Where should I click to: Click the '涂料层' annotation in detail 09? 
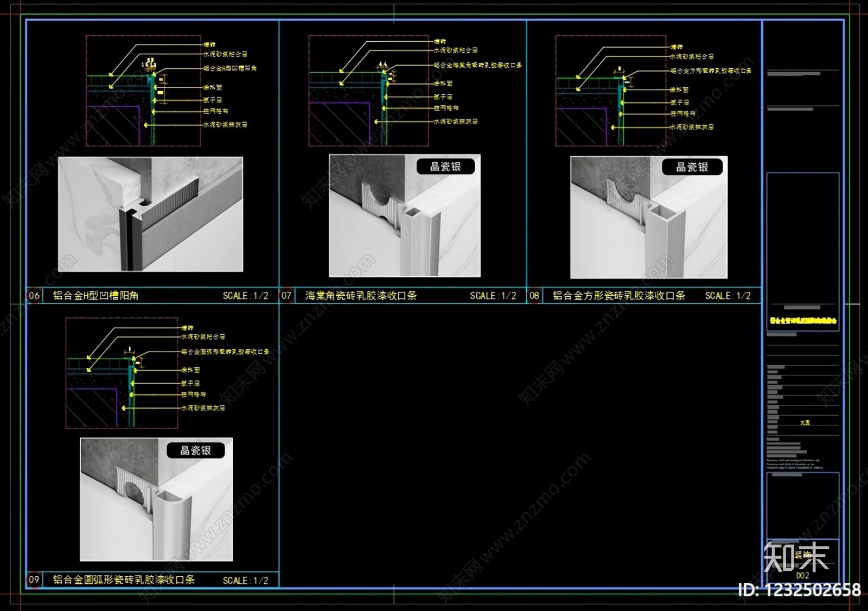(x=190, y=370)
